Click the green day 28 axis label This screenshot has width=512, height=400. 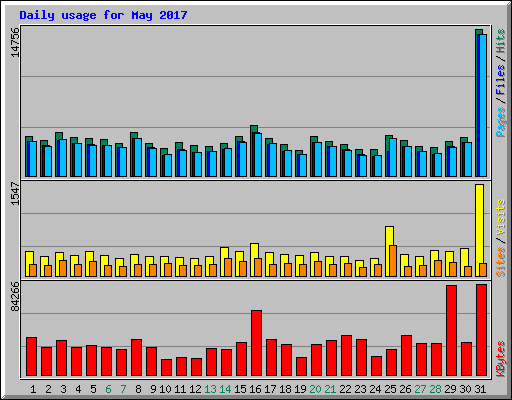(x=435, y=389)
